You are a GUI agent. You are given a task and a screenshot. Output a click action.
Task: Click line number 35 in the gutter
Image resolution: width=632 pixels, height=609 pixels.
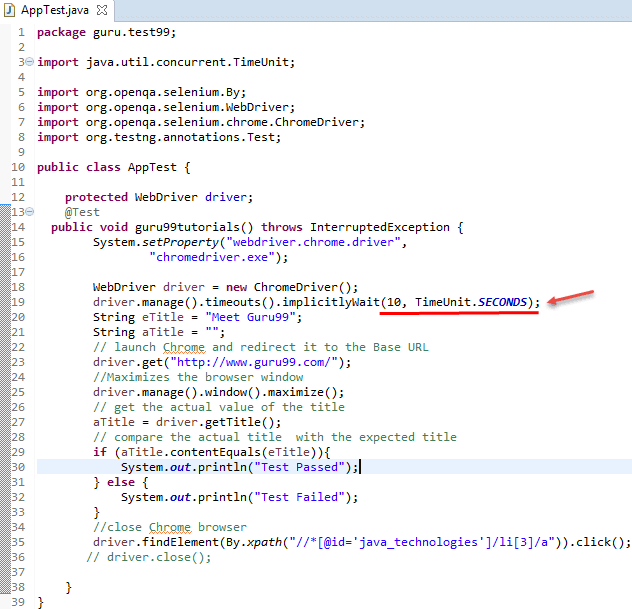[18, 542]
